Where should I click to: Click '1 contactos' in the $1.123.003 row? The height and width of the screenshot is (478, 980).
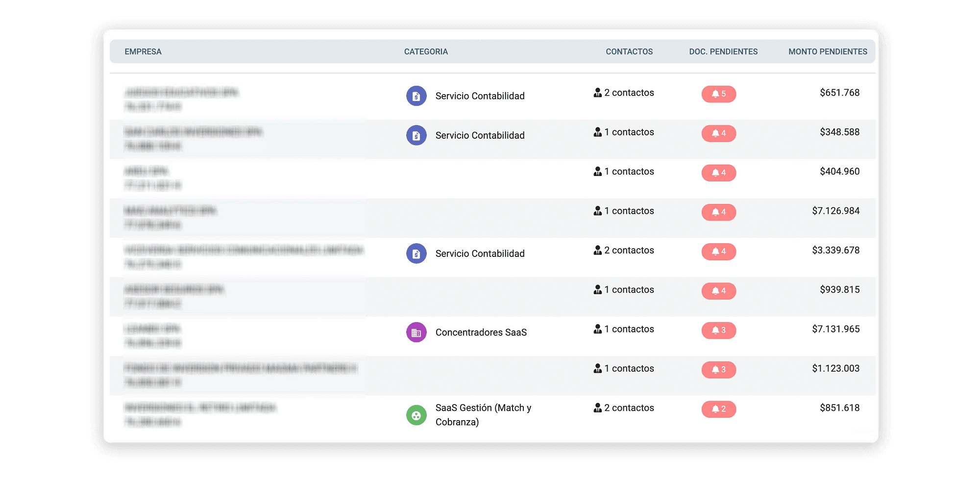[x=629, y=369]
